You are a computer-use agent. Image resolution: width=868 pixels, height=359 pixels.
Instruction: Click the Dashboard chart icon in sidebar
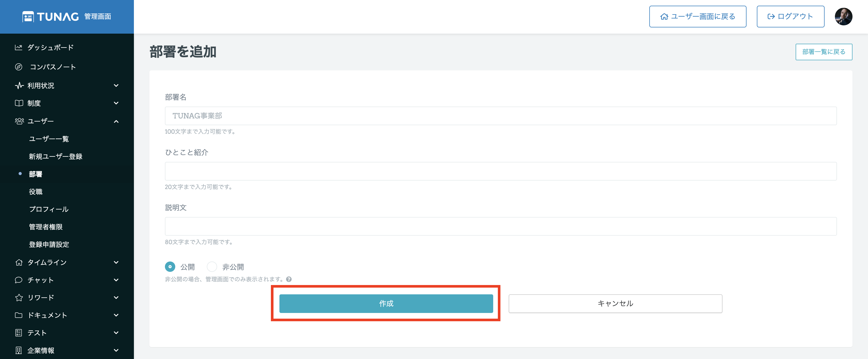[19, 48]
